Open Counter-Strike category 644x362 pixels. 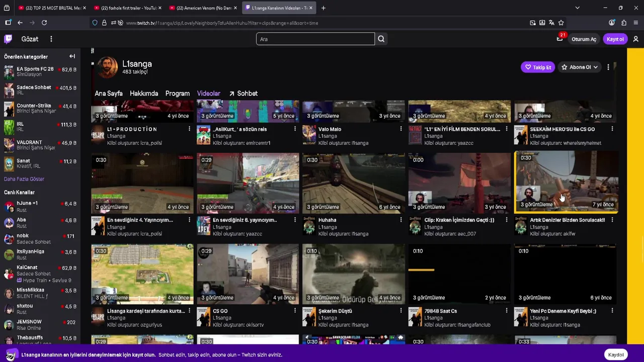40,109
